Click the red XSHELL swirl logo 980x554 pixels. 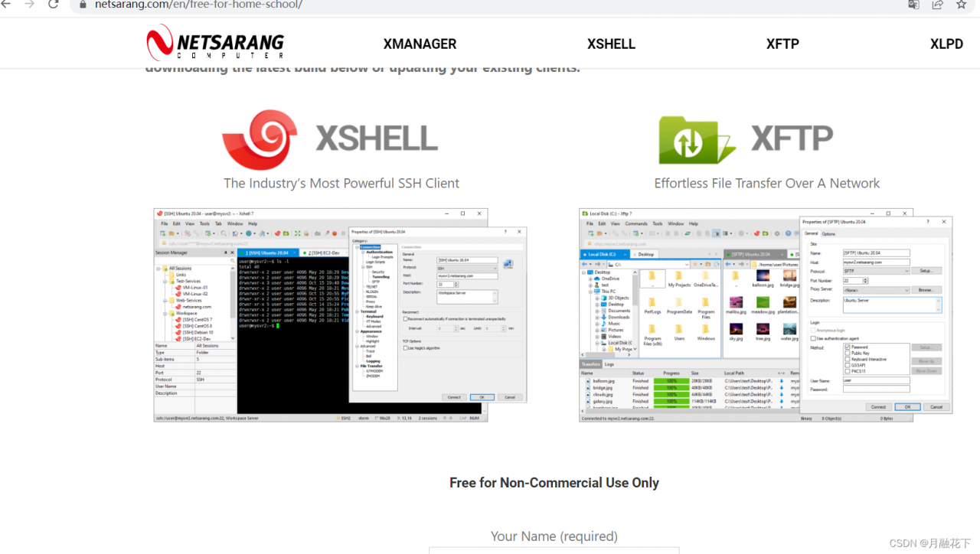click(260, 139)
